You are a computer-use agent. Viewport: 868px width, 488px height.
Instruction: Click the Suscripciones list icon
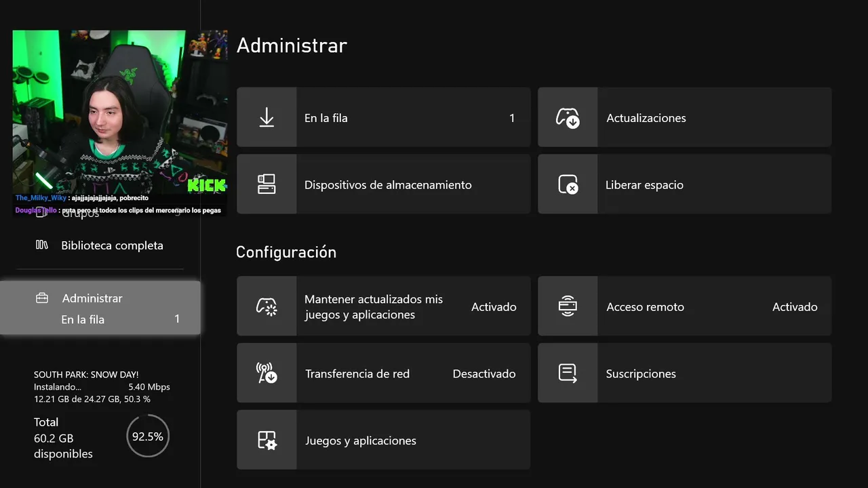click(x=568, y=373)
